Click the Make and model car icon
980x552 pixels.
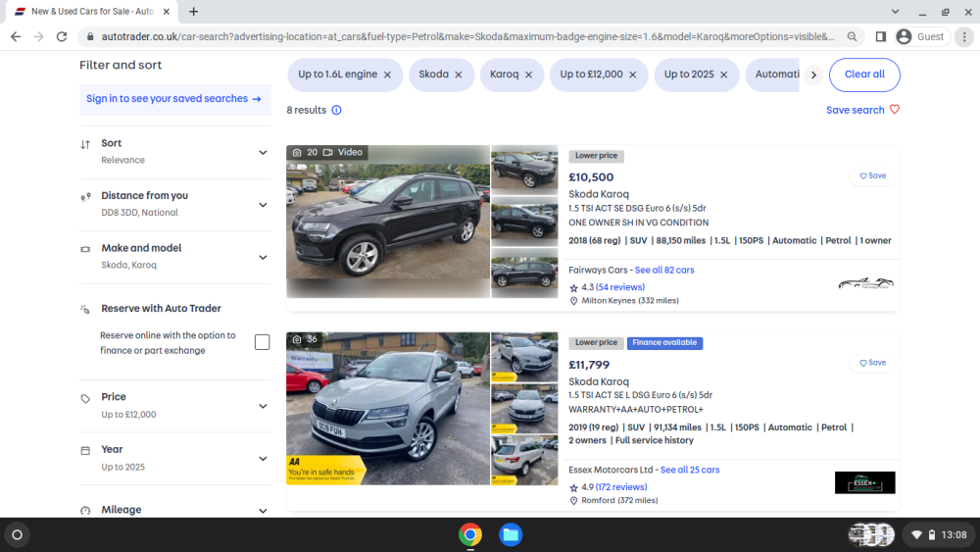coord(85,249)
